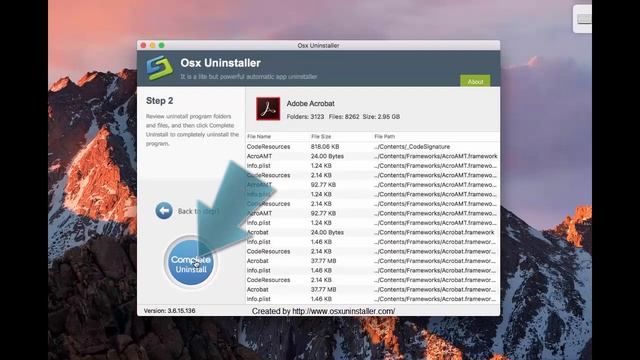Image resolution: width=640 pixels, height=360 pixels.
Task: Click the Version 3.6.15.136 label
Action: [x=169, y=311]
